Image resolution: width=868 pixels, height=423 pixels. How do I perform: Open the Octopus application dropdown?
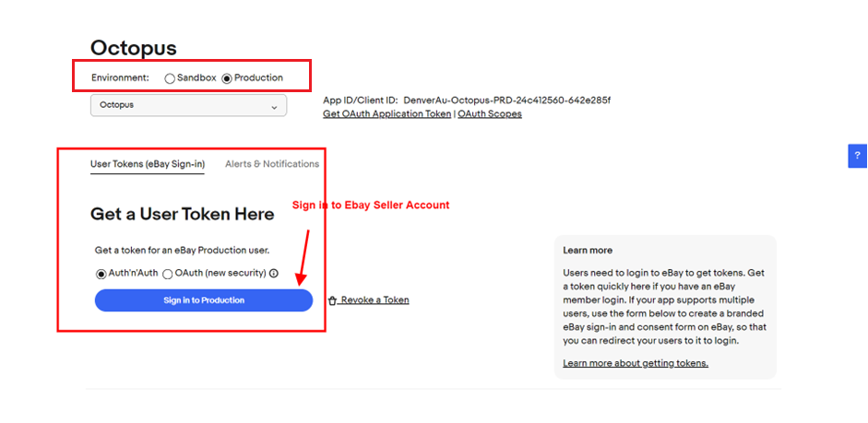188,105
